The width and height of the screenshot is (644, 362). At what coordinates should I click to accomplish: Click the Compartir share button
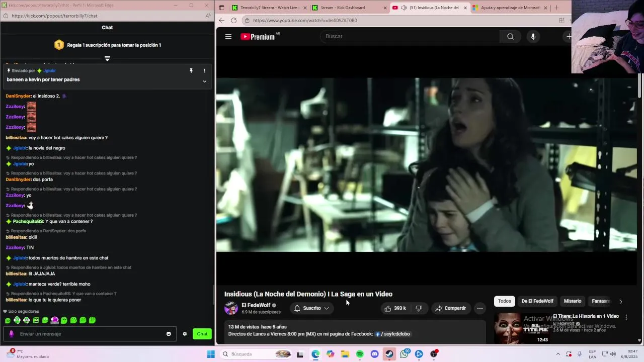[451, 308]
